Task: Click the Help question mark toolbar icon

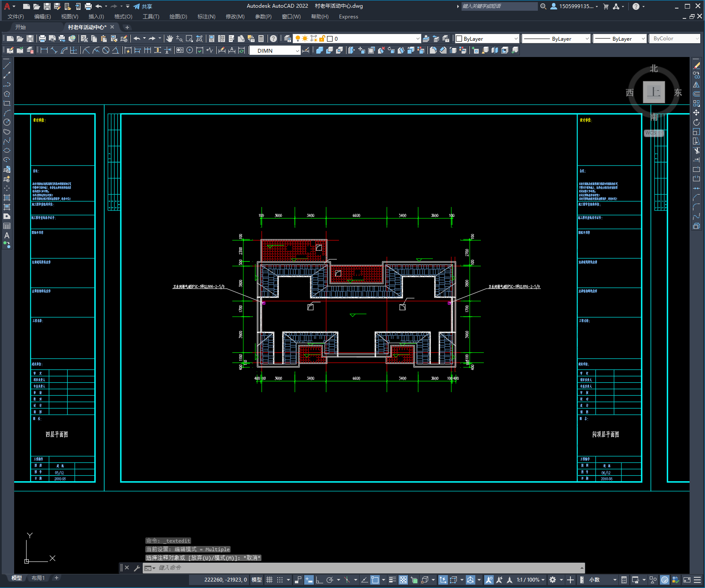Action: (x=273, y=39)
